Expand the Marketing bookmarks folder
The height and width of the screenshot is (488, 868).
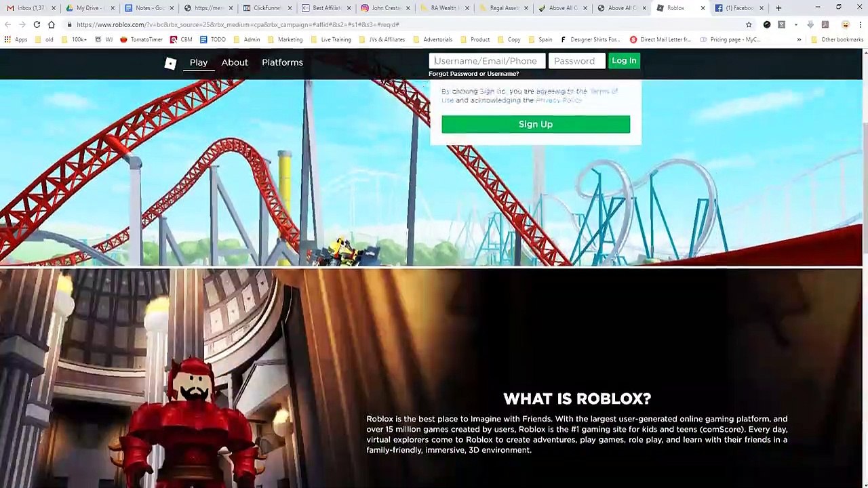click(x=285, y=39)
